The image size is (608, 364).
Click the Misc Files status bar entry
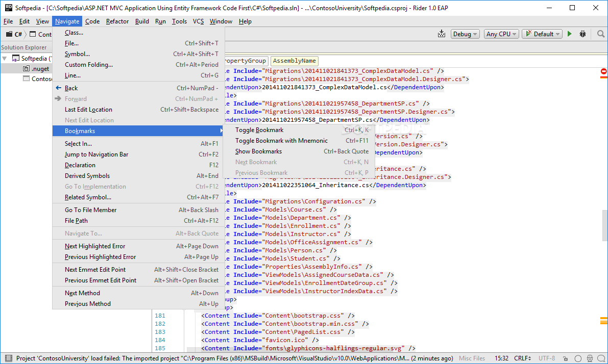(x=472, y=358)
